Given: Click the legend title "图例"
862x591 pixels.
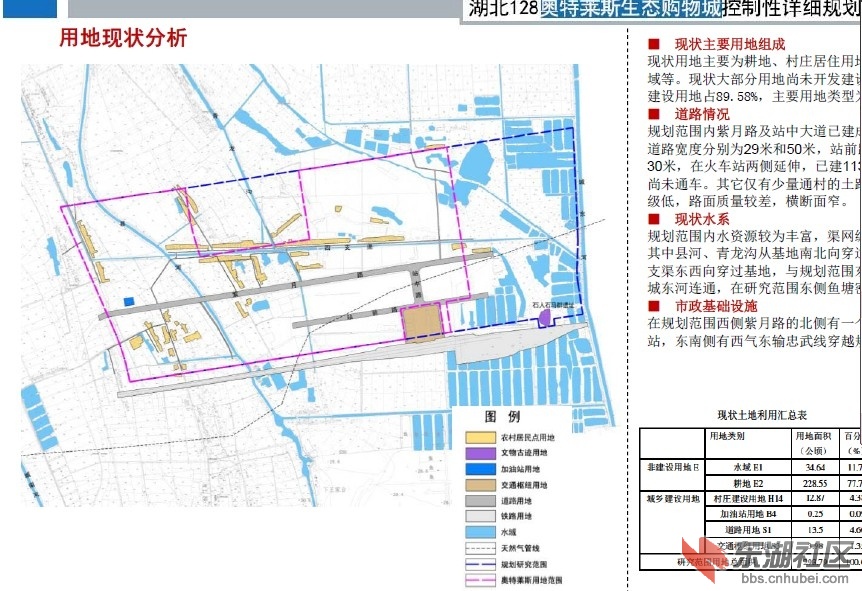Looking at the screenshot, I should click(x=502, y=416).
